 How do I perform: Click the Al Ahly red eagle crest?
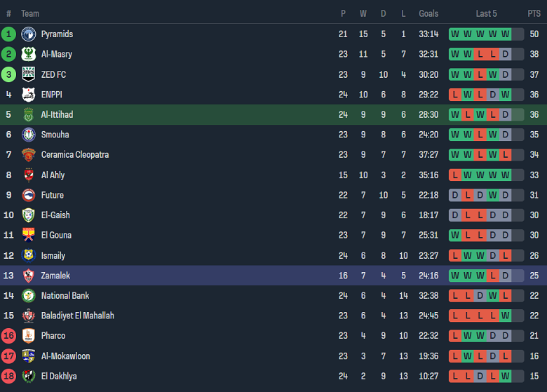(28, 175)
